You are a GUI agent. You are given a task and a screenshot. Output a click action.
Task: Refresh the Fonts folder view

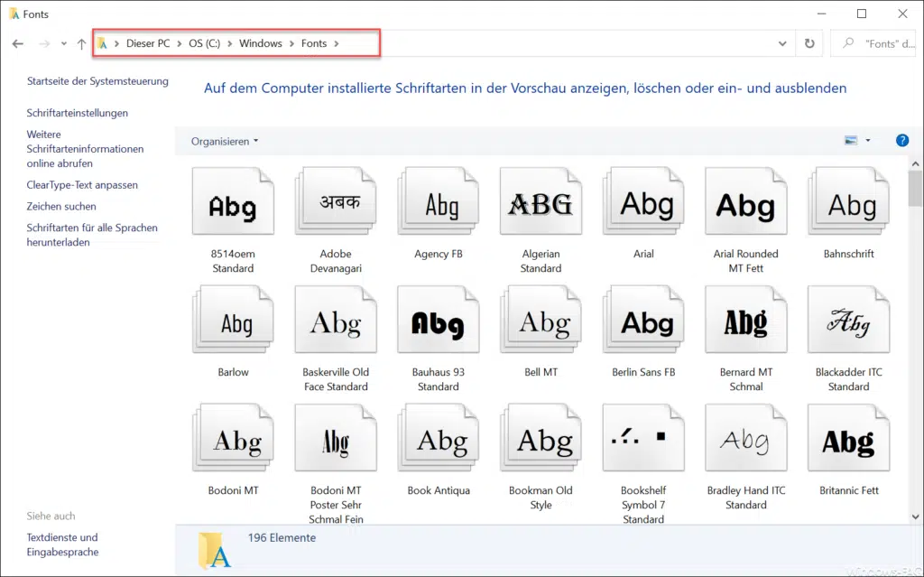tap(809, 43)
